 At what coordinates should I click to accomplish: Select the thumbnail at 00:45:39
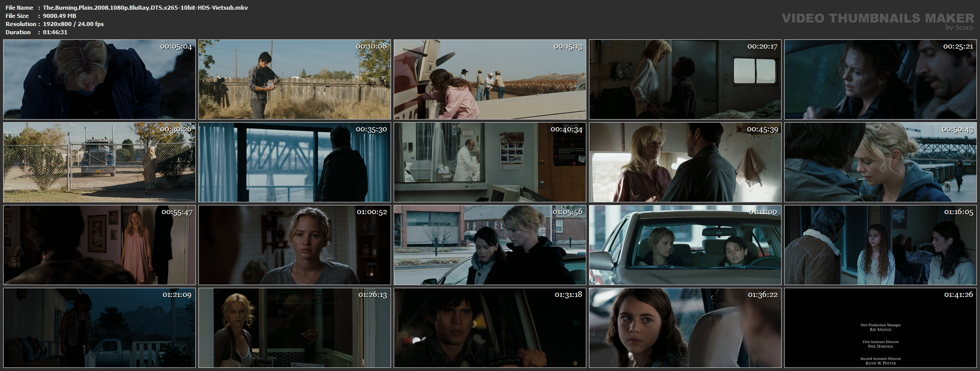685,162
